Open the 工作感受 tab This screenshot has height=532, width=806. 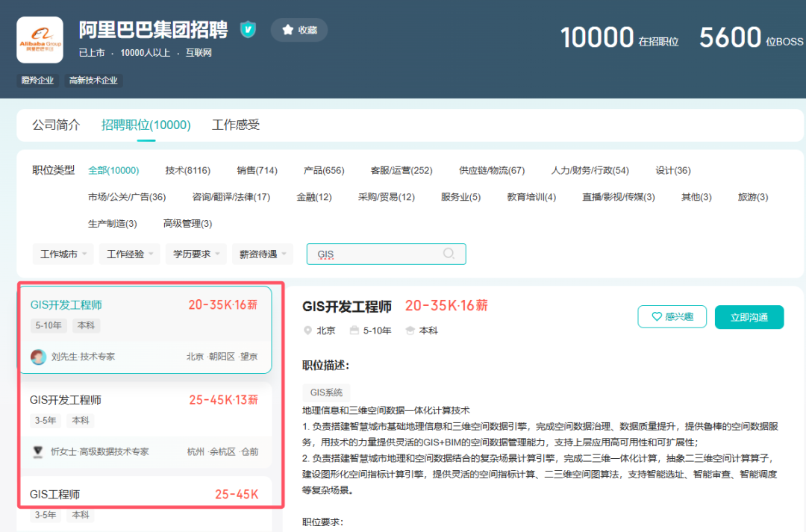click(x=236, y=125)
